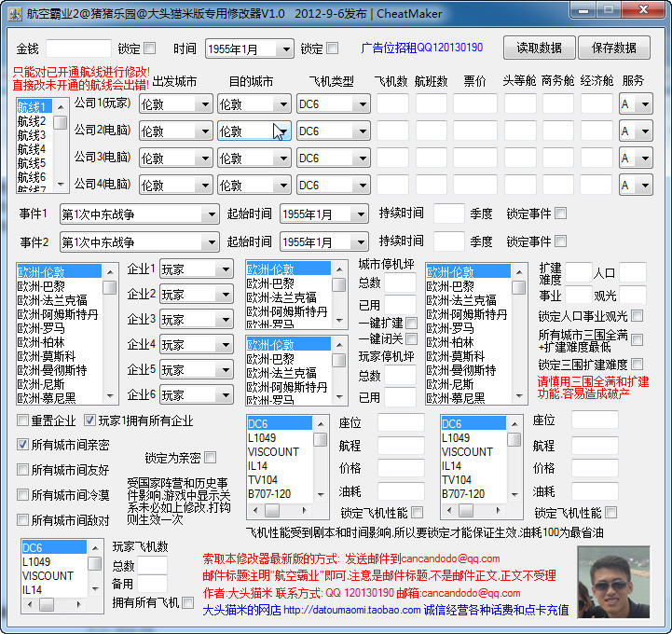Enable 锁定事件 checkbox for 事件2

pos(560,241)
